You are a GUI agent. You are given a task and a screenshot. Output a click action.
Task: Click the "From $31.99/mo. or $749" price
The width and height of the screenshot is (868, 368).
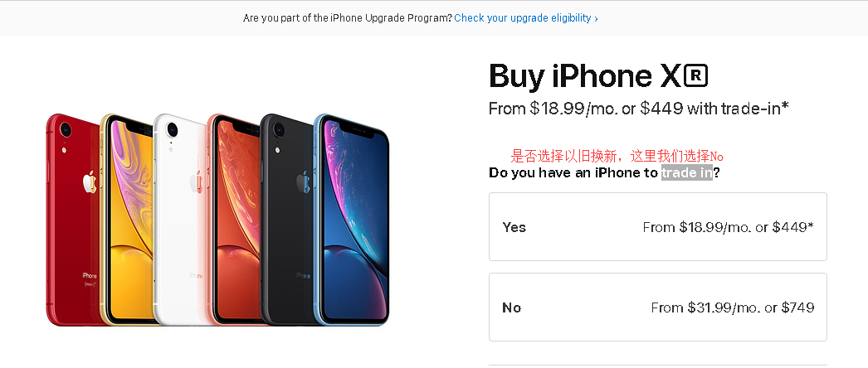732,307
